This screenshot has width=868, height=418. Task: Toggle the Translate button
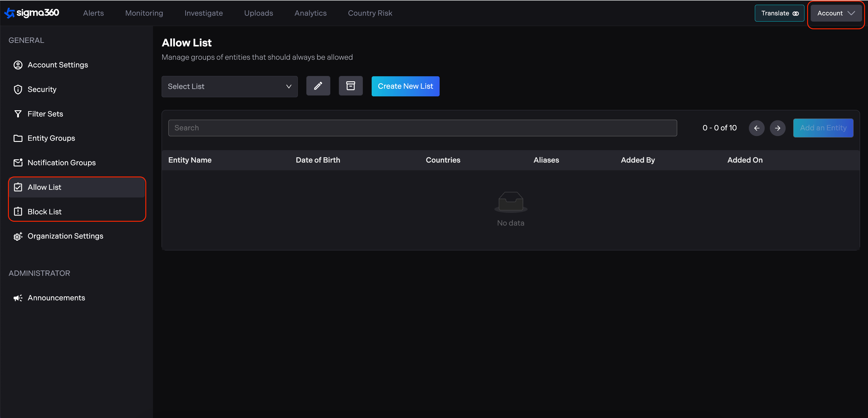779,13
